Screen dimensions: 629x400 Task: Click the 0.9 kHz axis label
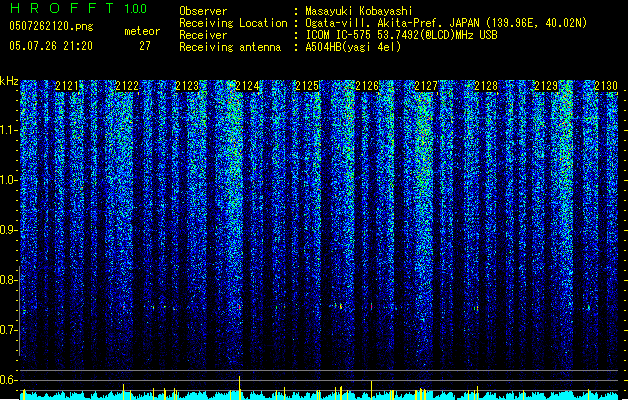8,230
